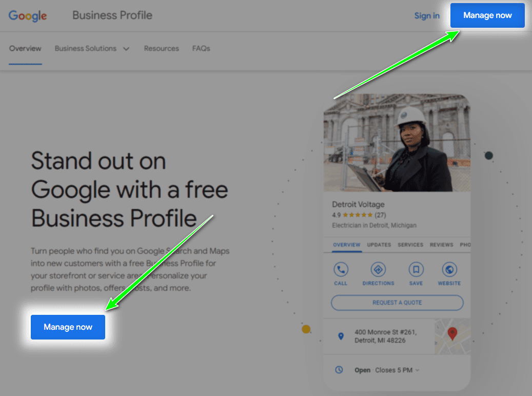532x396 pixels.
Task: Click the Call phone icon
Action: click(341, 270)
